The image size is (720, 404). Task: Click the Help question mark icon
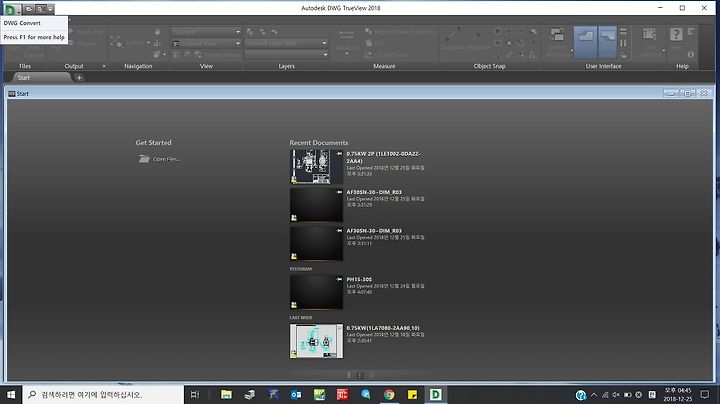point(676,35)
